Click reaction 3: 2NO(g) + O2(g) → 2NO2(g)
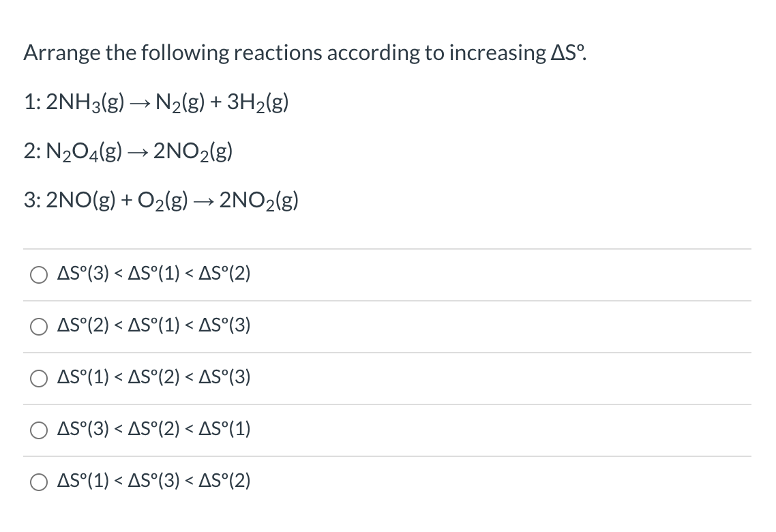The height and width of the screenshot is (532, 776). pyautogui.click(x=161, y=201)
